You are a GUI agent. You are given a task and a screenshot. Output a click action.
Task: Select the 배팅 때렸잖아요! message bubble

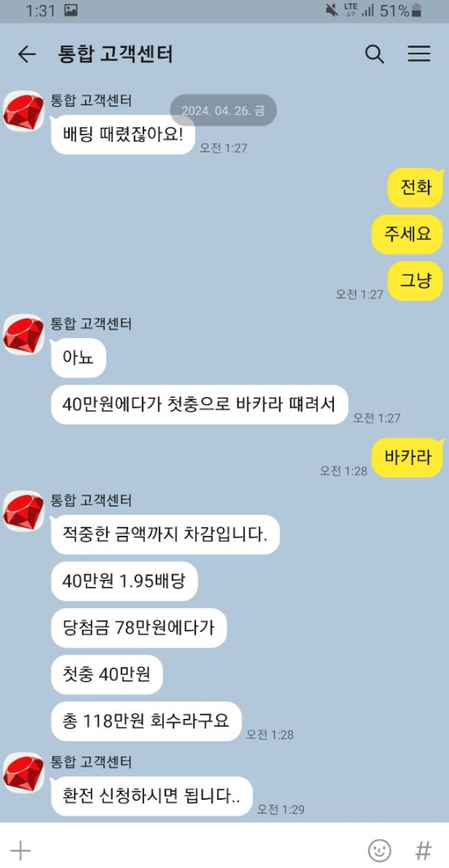point(123,135)
